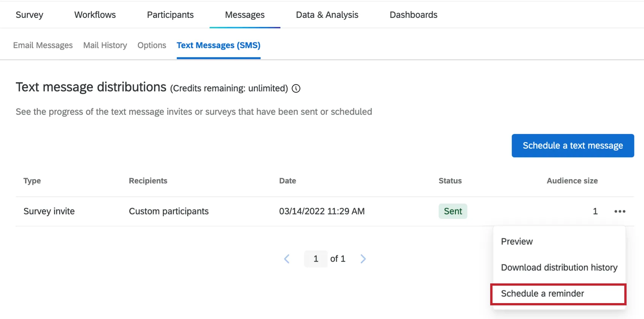Click the page number input field
The image size is (644, 319).
[316, 259]
